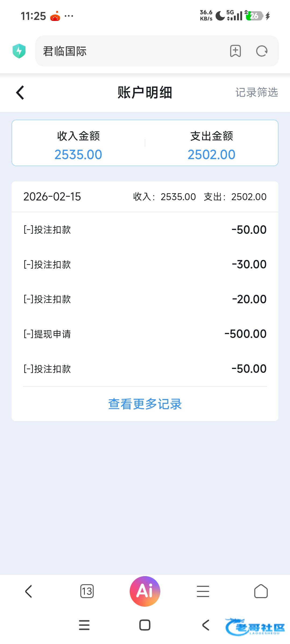Tap browser toolbar back arrow

[29, 591]
